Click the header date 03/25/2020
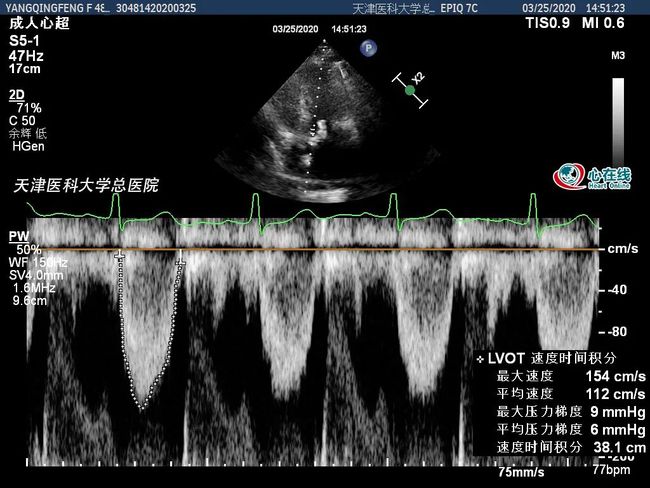 tap(548, 8)
